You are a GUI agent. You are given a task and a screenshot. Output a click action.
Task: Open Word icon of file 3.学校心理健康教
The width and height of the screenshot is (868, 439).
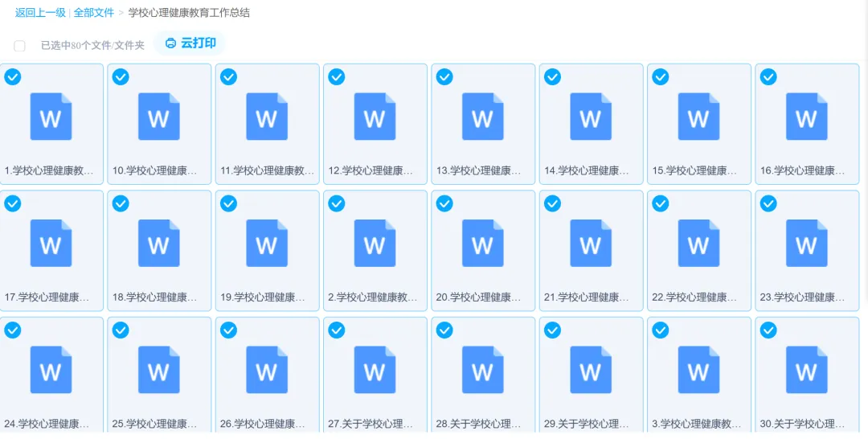(x=698, y=370)
